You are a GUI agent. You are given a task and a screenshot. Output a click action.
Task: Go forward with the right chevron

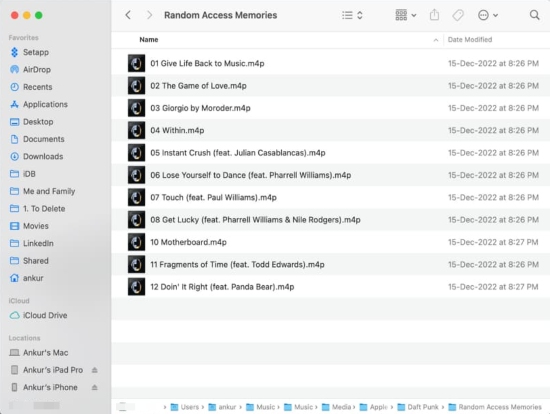pos(149,15)
